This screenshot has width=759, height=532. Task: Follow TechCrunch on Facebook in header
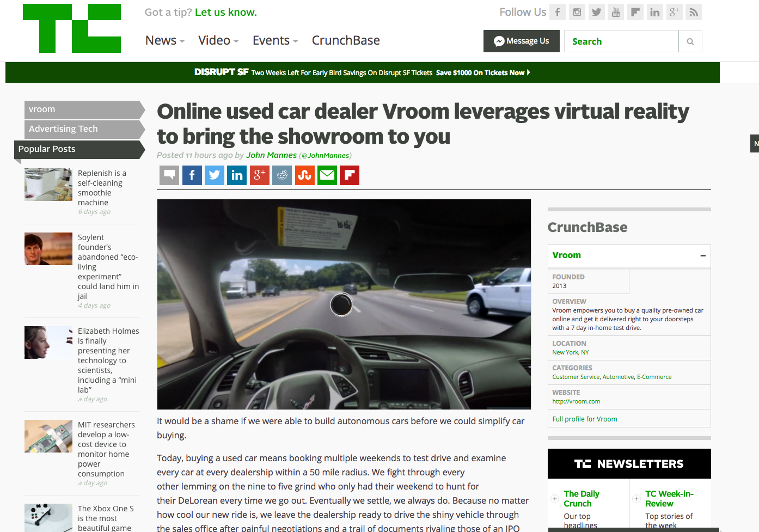[557, 12]
